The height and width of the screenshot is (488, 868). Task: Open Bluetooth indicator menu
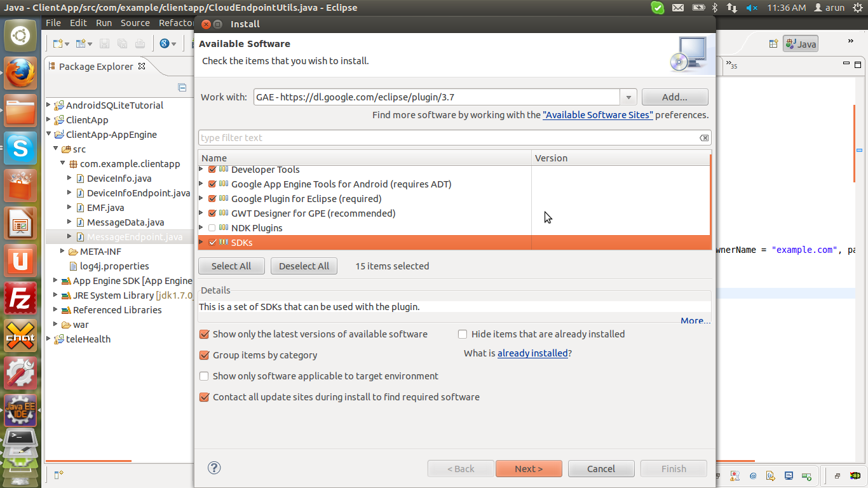pyautogui.click(x=714, y=8)
